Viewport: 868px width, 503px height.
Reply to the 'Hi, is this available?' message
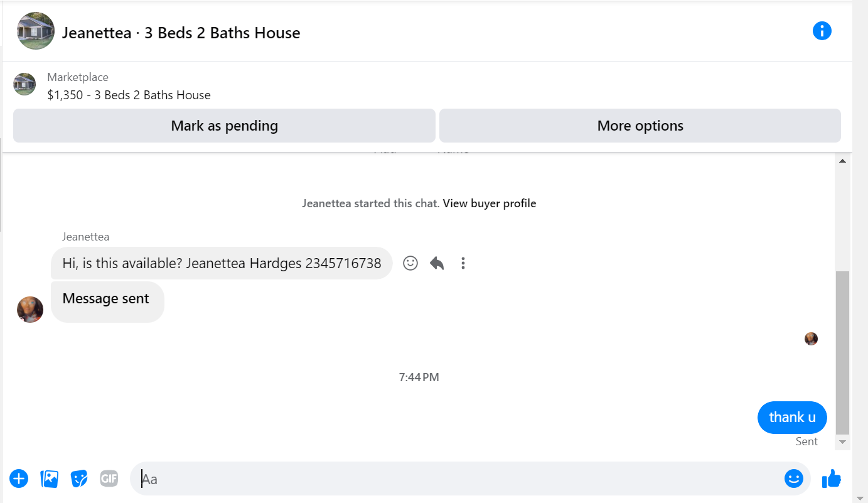437,263
